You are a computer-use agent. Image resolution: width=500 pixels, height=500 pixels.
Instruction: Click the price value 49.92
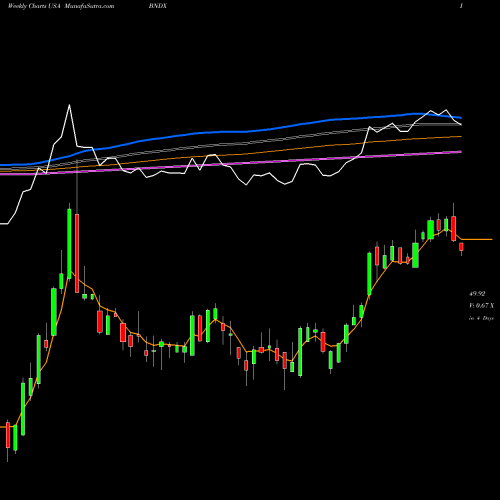tap(477, 294)
